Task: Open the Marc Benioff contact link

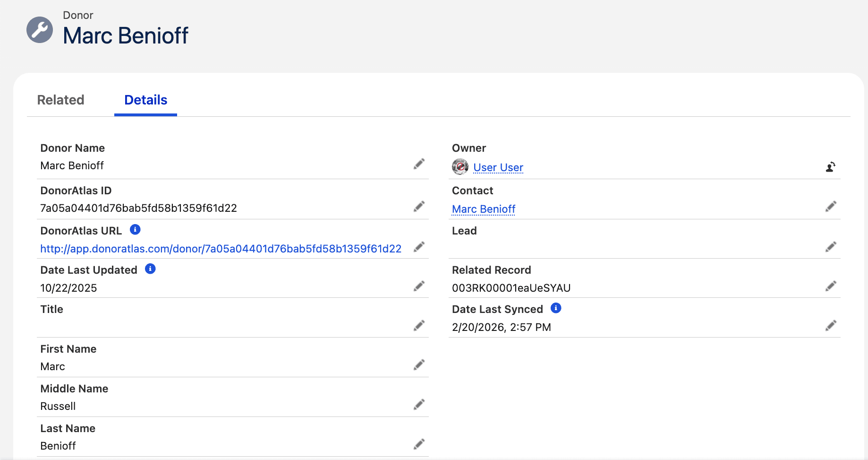Action: point(483,208)
